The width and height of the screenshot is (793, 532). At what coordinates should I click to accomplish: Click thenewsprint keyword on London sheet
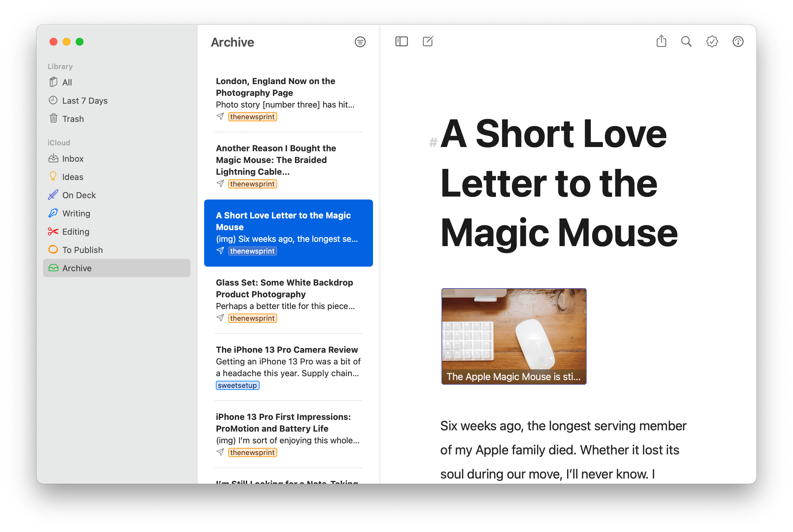[252, 117]
